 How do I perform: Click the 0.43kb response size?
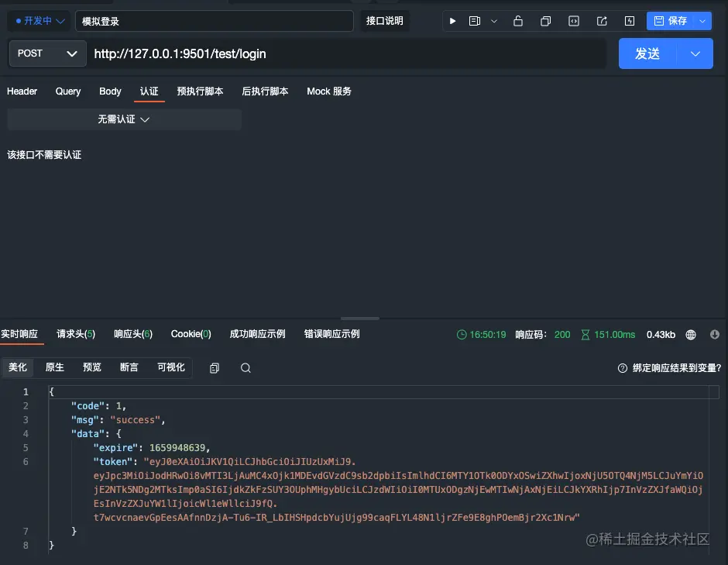(661, 335)
